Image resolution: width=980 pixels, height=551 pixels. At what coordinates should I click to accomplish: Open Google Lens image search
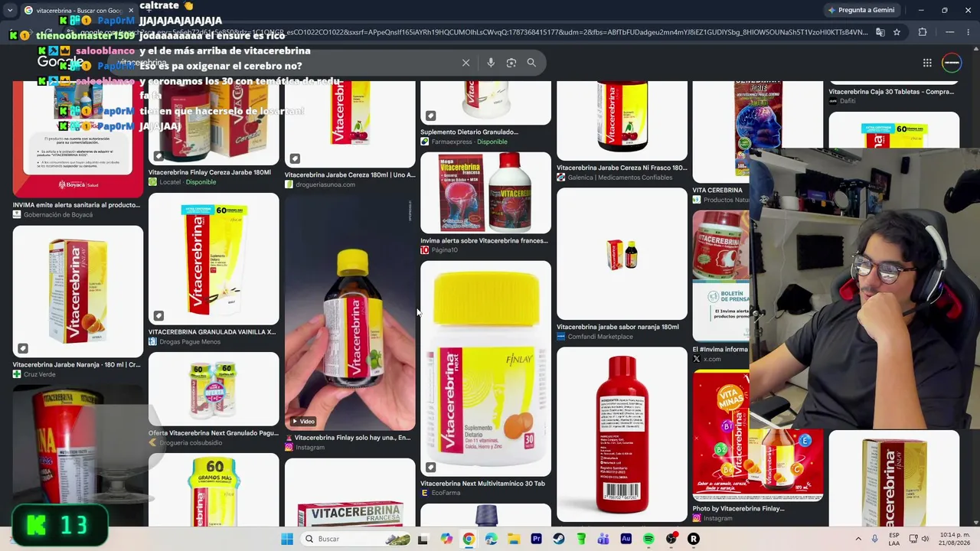[511, 63]
